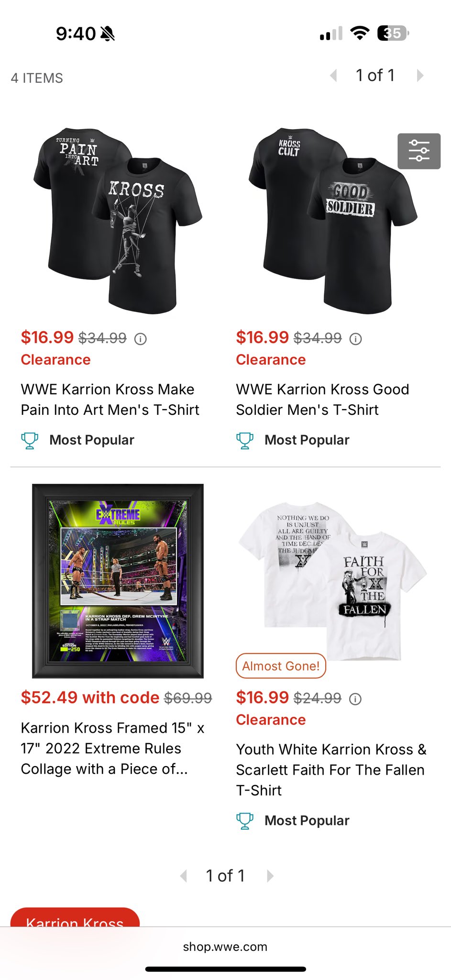Go to next page with top right arrow
The width and height of the screenshot is (451, 980).
420,76
